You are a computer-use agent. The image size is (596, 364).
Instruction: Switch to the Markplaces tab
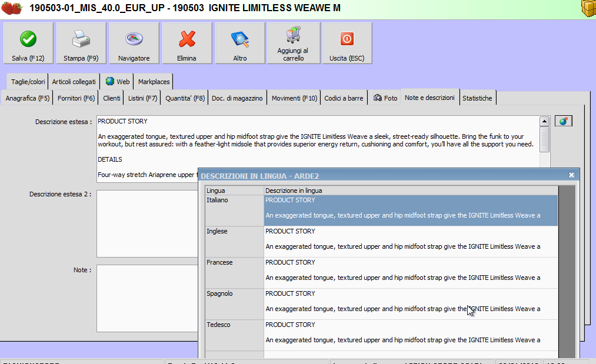click(154, 82)
